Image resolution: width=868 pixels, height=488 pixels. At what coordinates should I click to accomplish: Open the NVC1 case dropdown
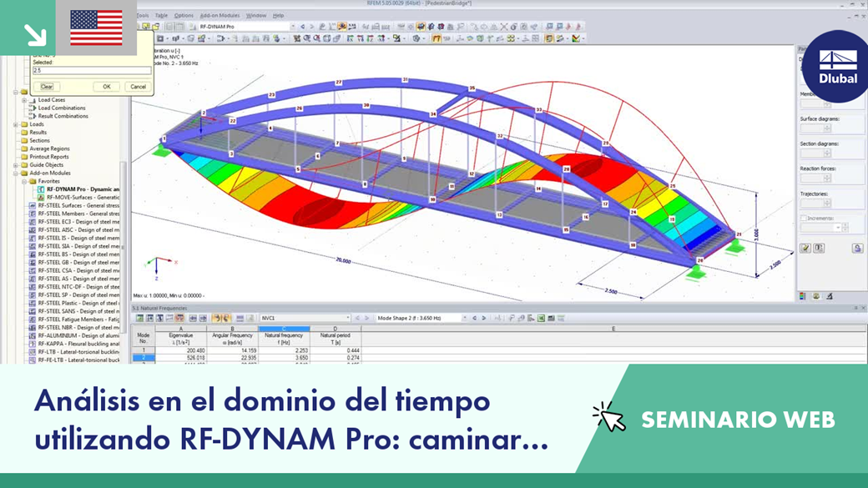click(348, 318)
